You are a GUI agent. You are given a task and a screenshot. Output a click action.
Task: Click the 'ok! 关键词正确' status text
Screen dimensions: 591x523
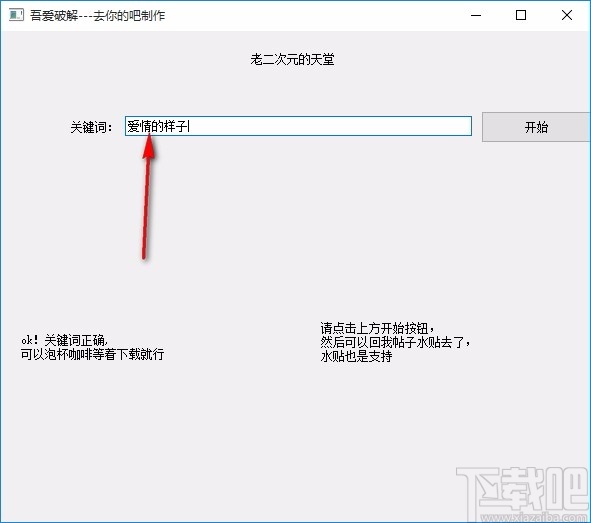pos(64,340)
